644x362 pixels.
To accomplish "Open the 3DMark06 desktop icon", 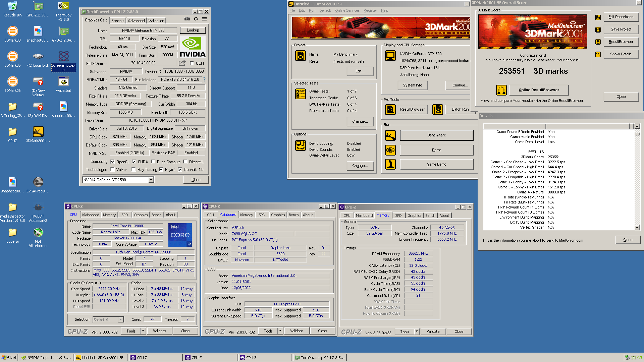I will (12, 84).
